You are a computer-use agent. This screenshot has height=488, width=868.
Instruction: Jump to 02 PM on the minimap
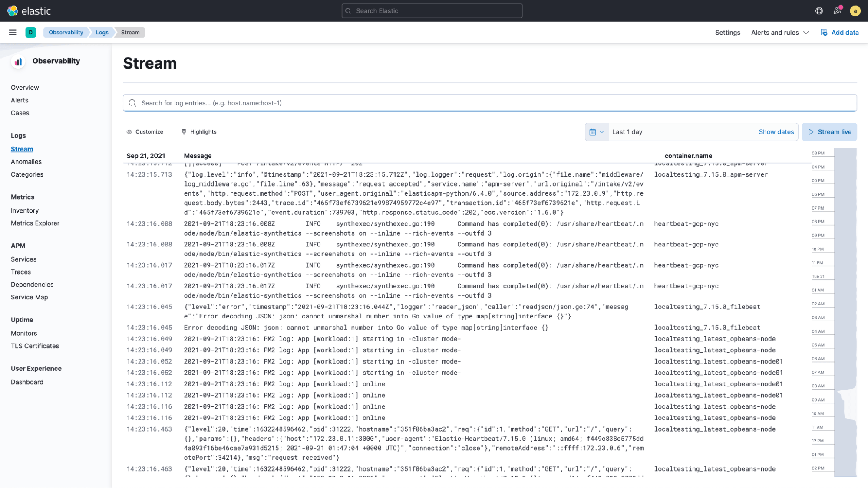[818, 468]
